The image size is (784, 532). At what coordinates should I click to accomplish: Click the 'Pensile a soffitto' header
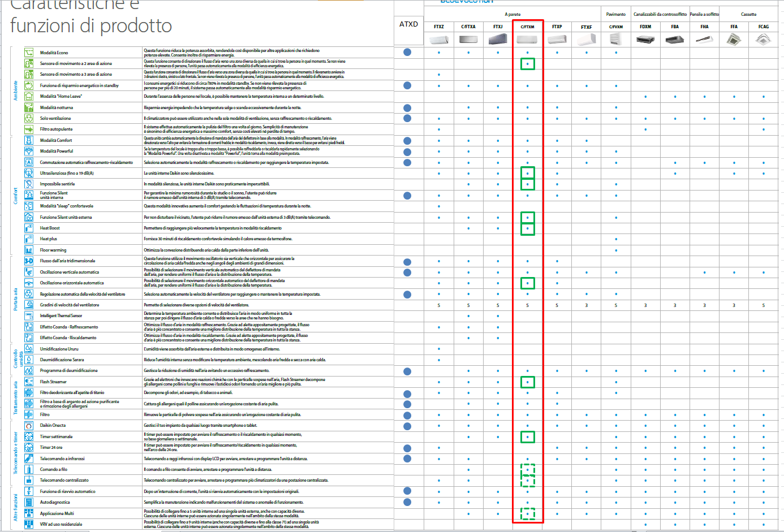coord(704,14)
